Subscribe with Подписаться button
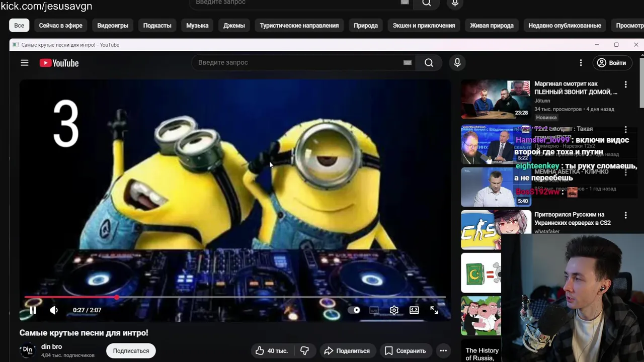This screenshot has height=362, width=644. coord(131,350)
